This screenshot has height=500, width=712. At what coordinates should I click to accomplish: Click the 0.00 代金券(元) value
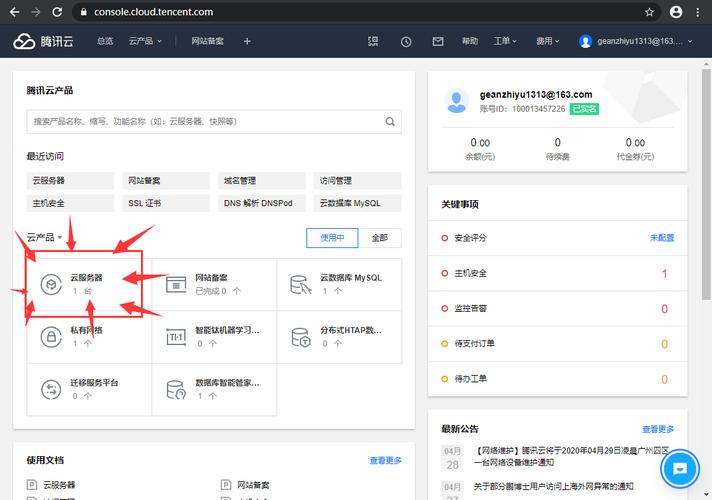(635, 143)
